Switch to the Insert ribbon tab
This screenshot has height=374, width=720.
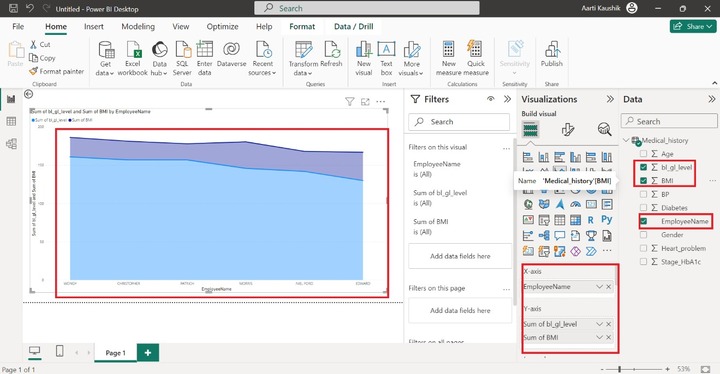[94, 27]
